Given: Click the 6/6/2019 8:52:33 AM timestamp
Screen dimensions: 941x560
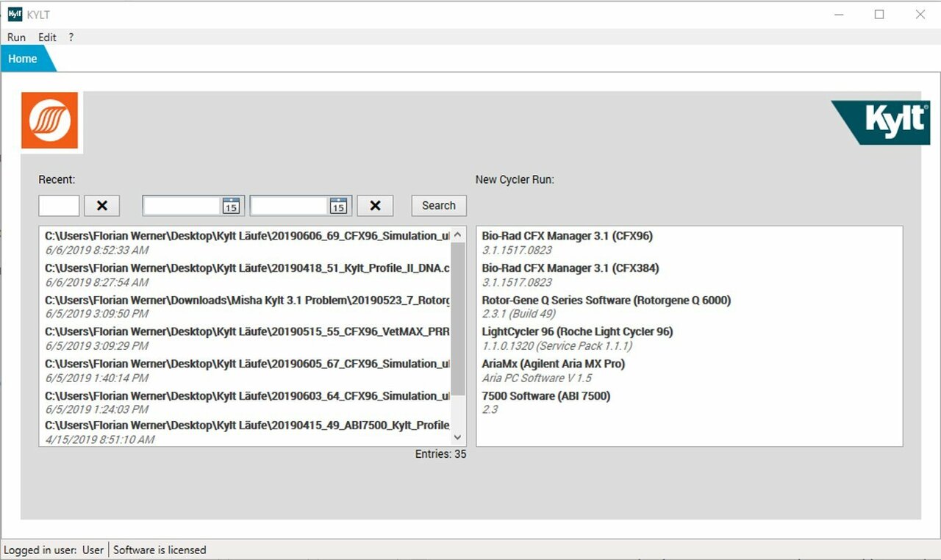Looking at the screenshot, I should point(97,251).
